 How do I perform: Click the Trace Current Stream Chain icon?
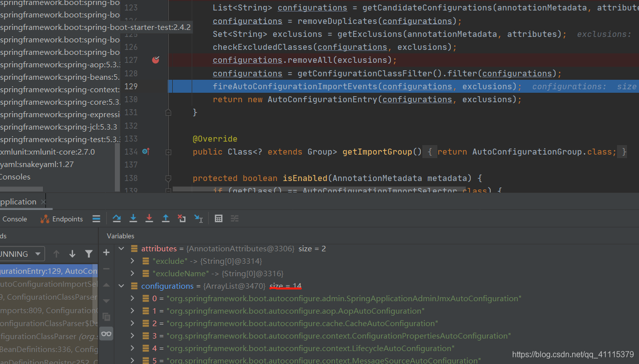[235, 218]
